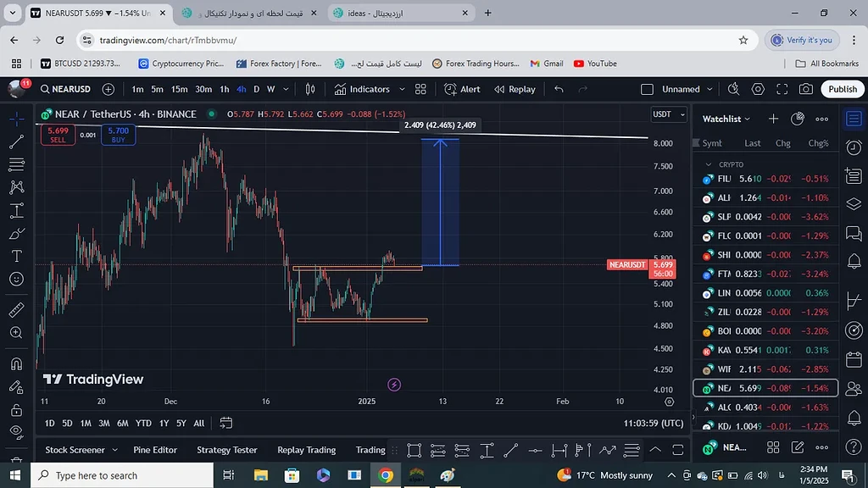Toggle stay in drawing mode
The image size is (868, 488).
pos(17,386)
